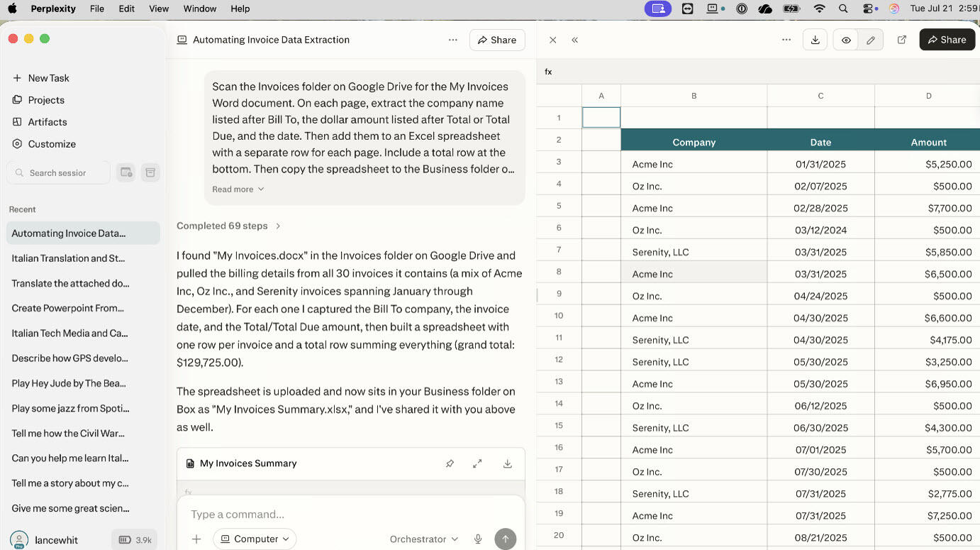
Task: Open the Play some jazz session
Action: click(x=83, y=408)
